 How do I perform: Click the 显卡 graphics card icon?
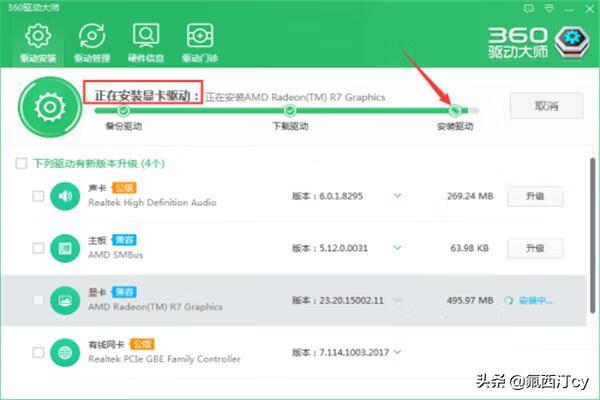pos(63,299)
